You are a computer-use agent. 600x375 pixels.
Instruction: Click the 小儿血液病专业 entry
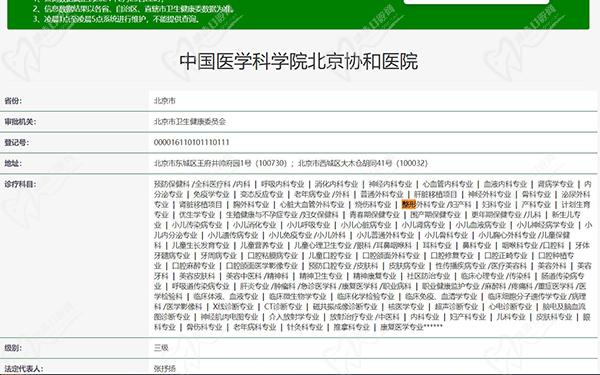(x=480, y=225)
